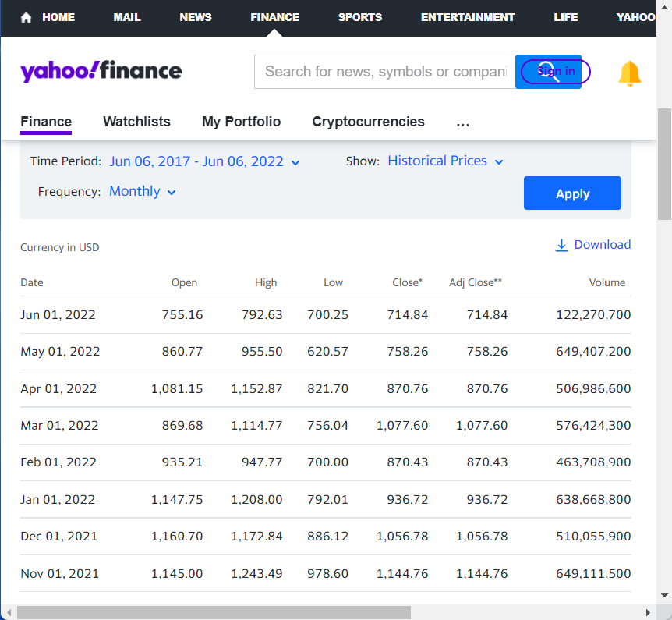Image resolution: width=672 pixels, height=620 pixels.
Task: Select Sports in the top navigation bar
Action: [359, 17]
